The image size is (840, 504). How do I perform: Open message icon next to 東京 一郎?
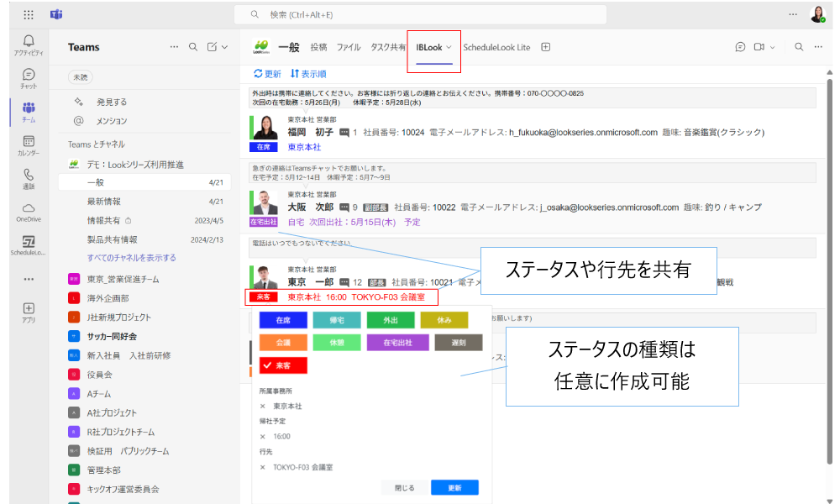click(x=344, y=282)
